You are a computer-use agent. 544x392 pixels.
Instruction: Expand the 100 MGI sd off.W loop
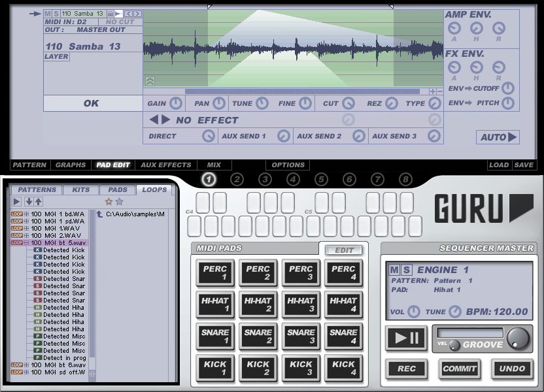tap(26, 372)
